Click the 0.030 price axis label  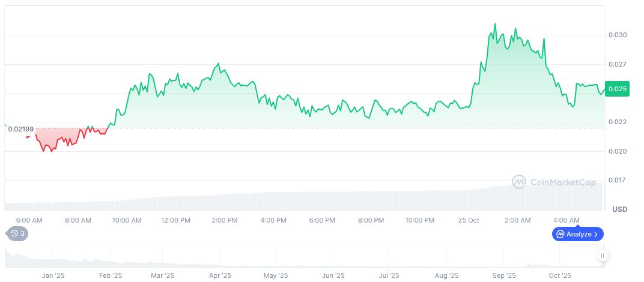pos(618,35)
